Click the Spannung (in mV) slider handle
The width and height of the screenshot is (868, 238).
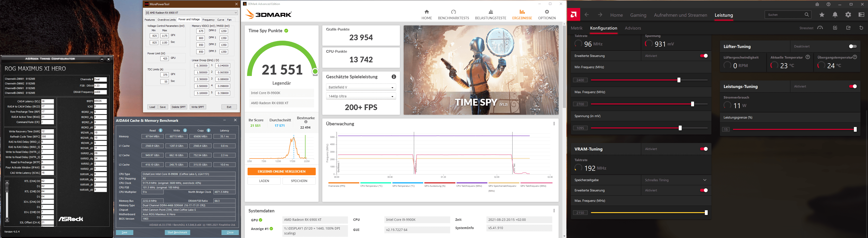680,128
